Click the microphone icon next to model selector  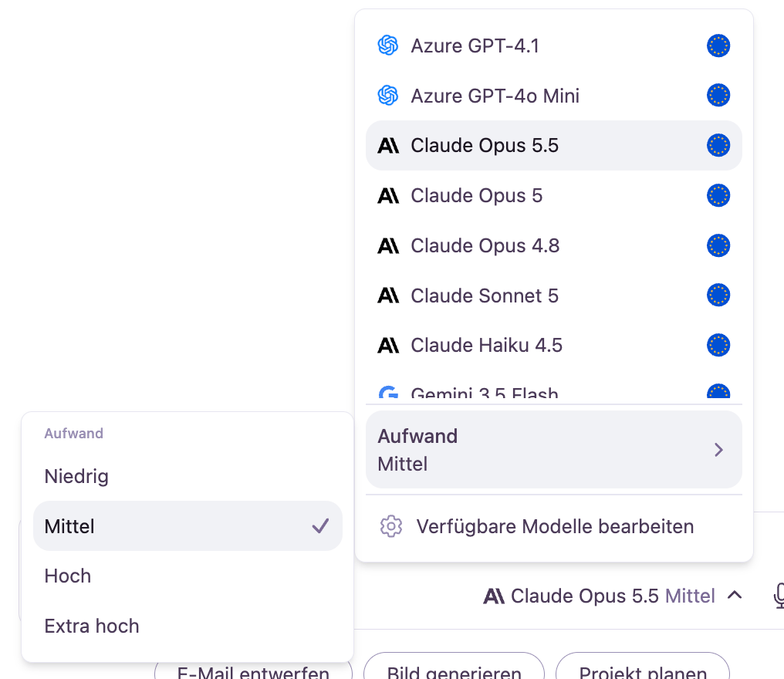click(x=779, y=596)
